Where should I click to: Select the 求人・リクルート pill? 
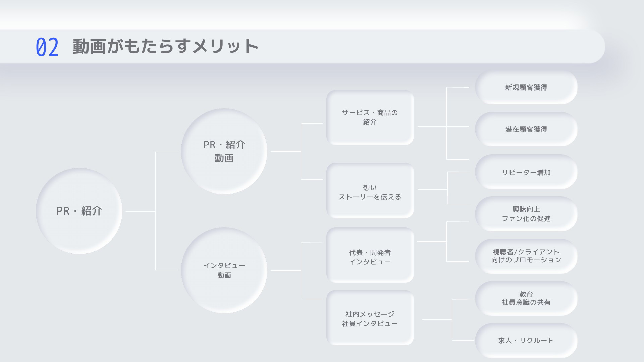(x=526, y=340)
